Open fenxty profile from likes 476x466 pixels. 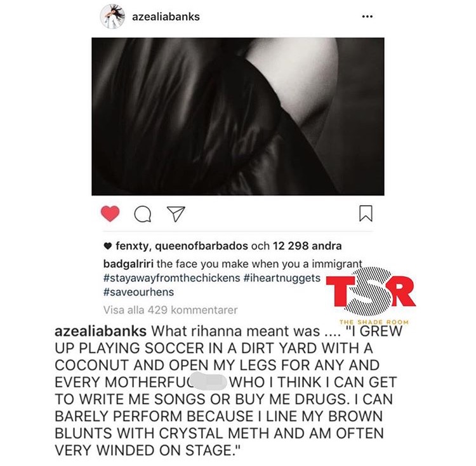click(x=131, y=246)
